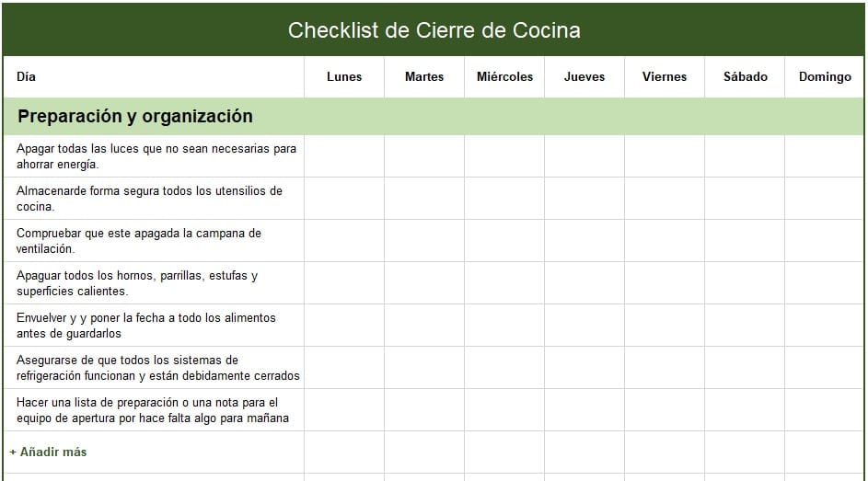
Task: Mark Jueves cell for 'Apagar todos los hornos'
Action: point(584,283)
